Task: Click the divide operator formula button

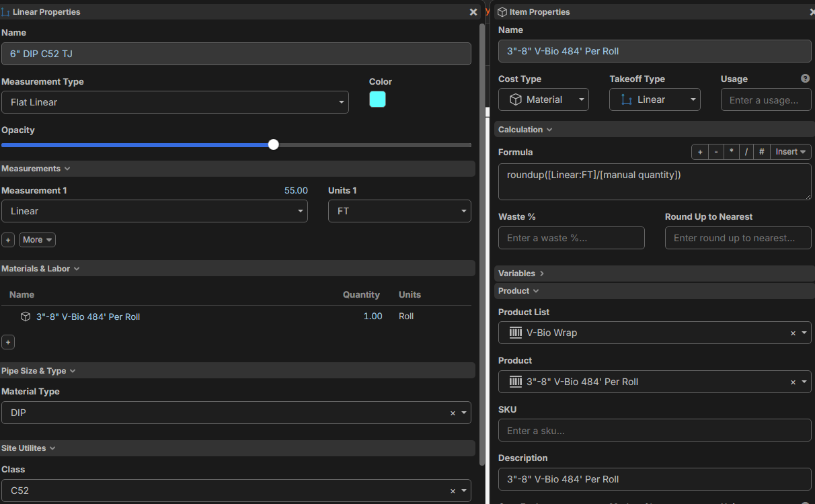Action: [746, 152]
